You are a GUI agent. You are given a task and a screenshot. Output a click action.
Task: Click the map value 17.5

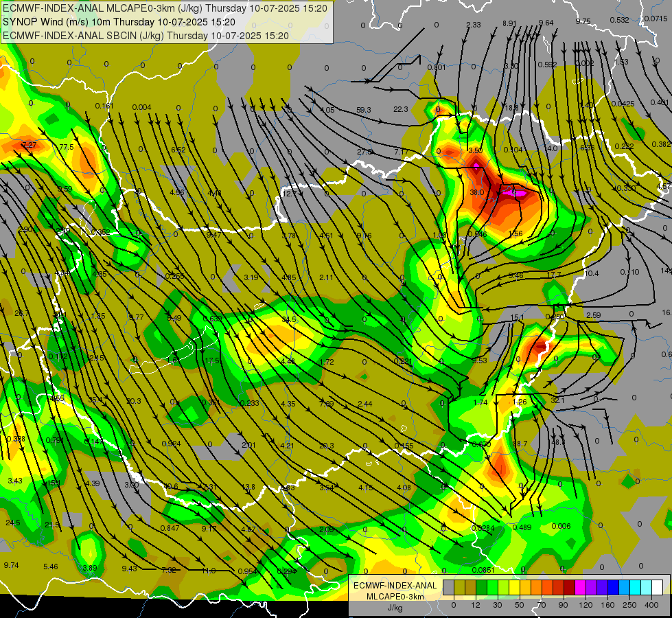212,360
